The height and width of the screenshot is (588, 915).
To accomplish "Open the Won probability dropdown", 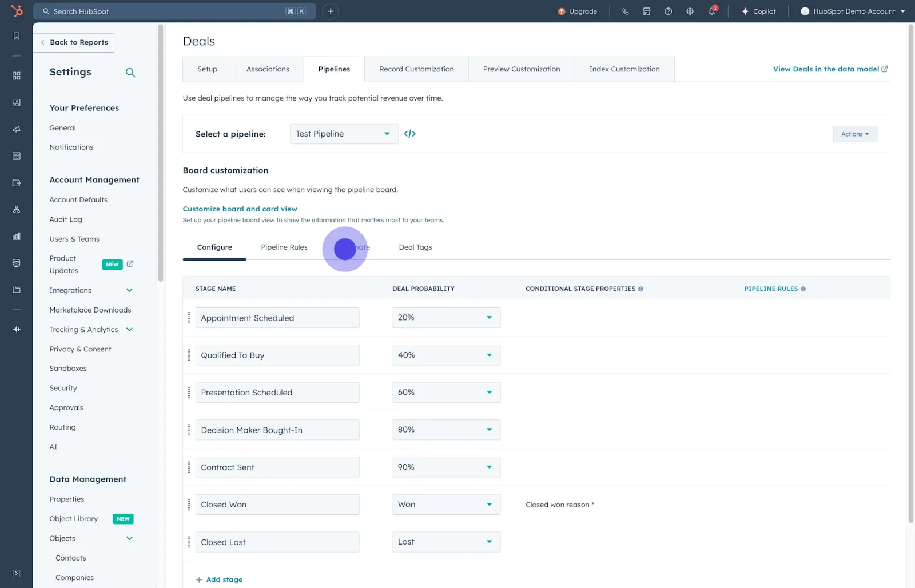I will (x=446, y=505).
